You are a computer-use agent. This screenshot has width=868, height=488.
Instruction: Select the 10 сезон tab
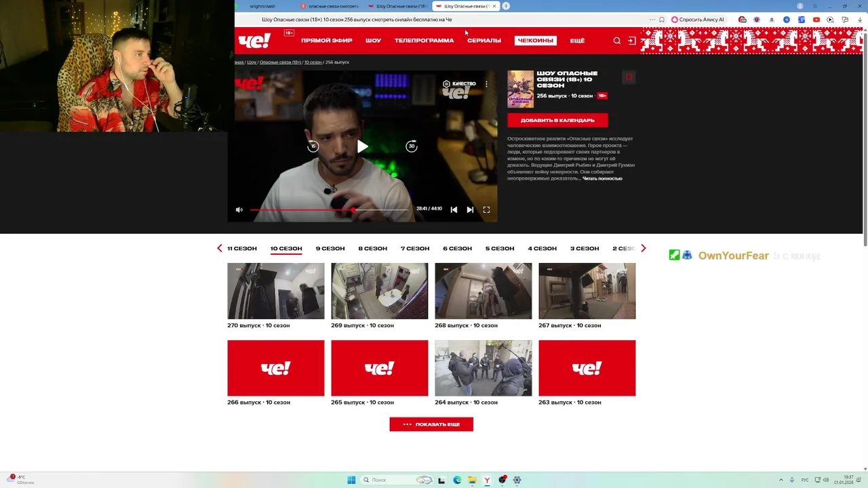286,249
